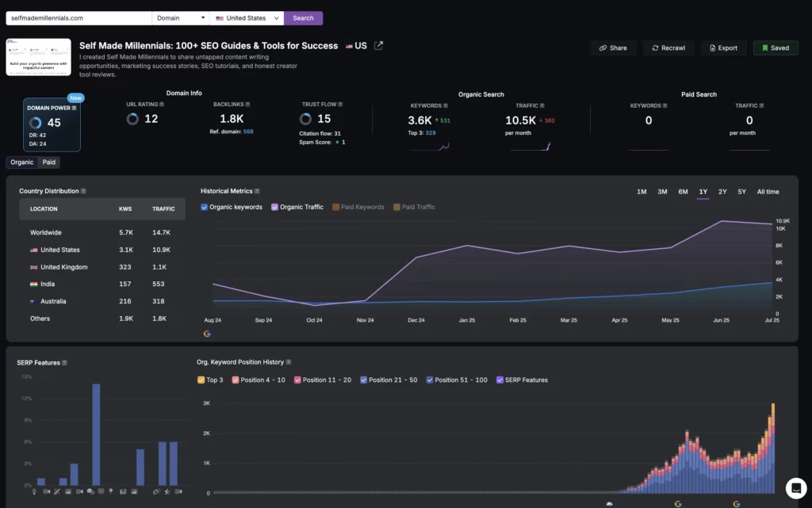This screenshot has width=812, height=508.
Task: Click the Google icon below the Historical Metrics chart
Action: pos(207,334)
